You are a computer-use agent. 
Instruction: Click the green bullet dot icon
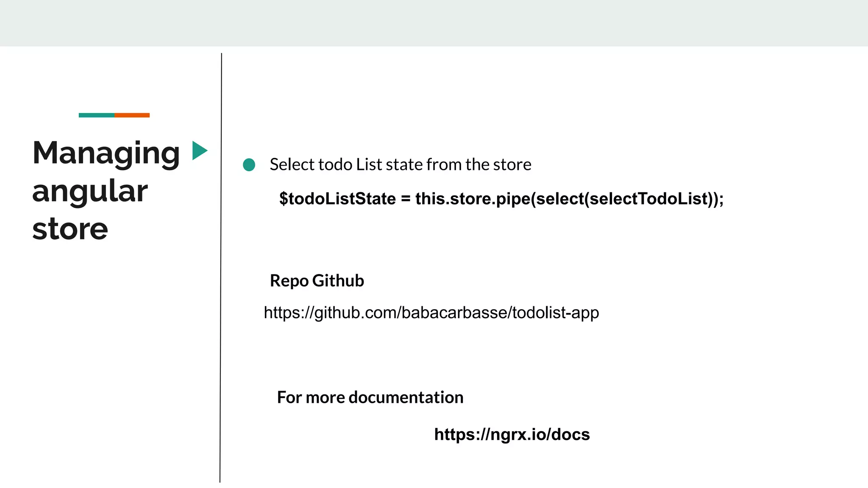pos(249,165)
